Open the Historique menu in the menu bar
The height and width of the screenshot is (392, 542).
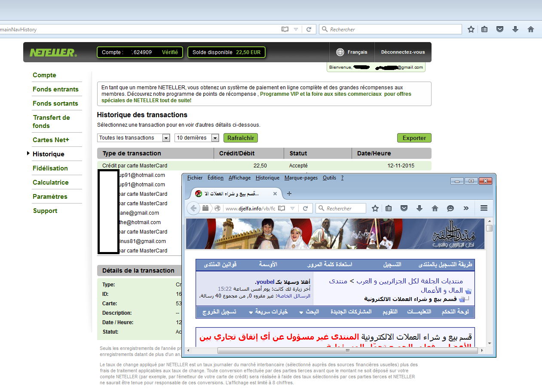pyautogui.click(x=267, y=178)
